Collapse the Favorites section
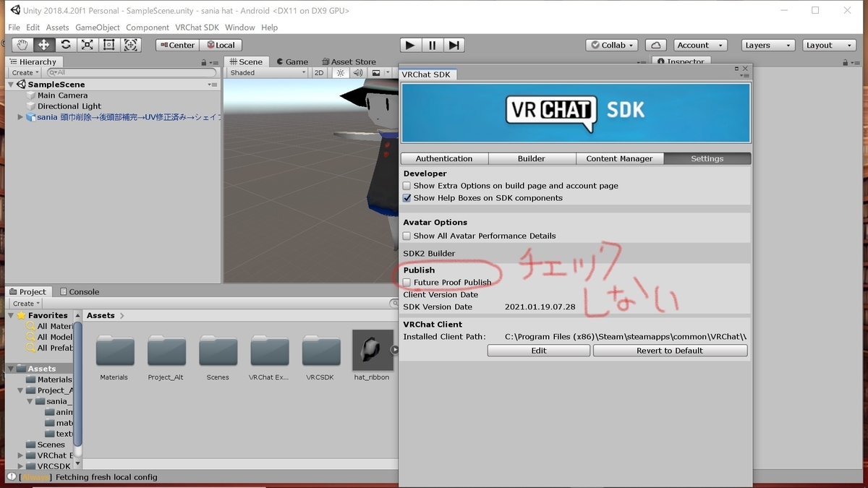Image resolution: width=868 pixels, height=488 pixels. (11, 315)
